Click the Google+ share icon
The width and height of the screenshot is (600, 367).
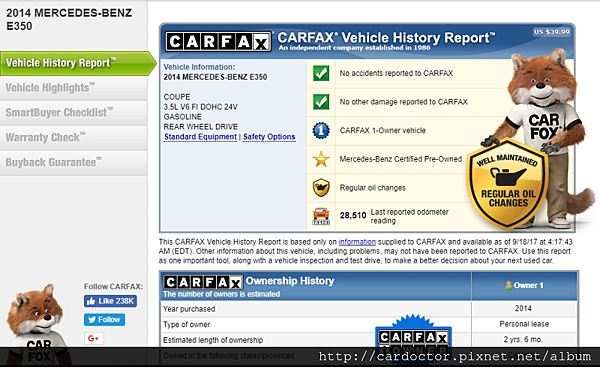pos(93,338)
